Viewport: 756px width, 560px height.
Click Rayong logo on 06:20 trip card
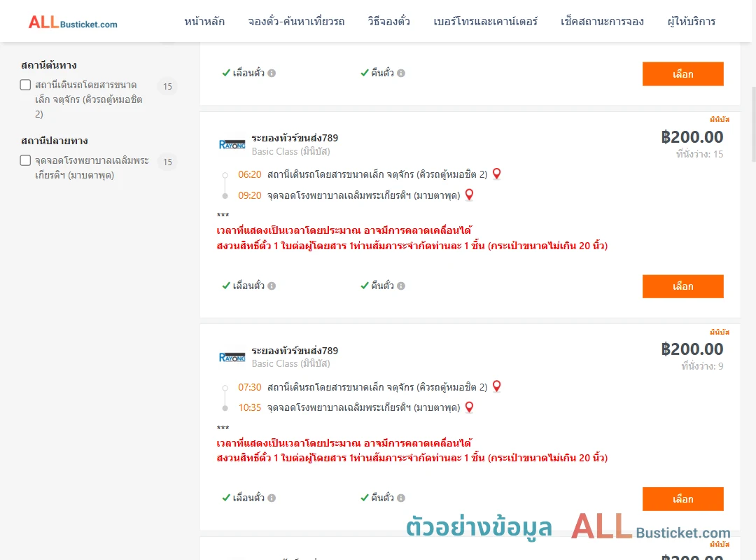[232, 145]
